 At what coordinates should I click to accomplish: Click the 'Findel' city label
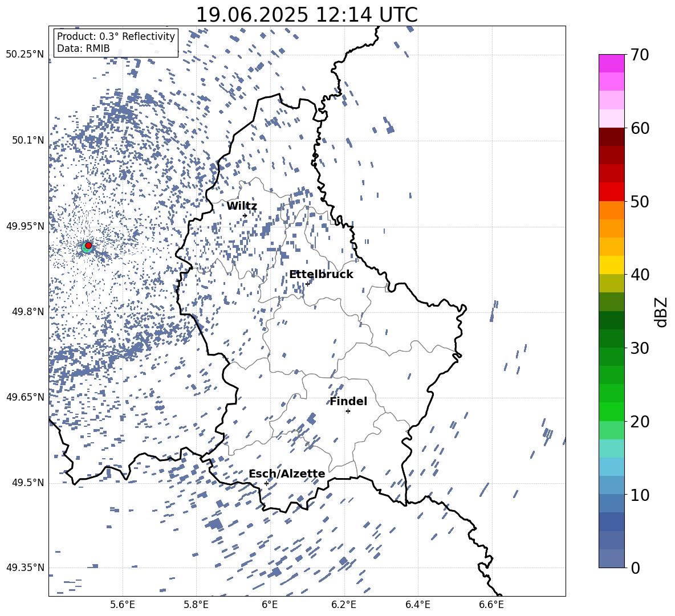click(348, 401)
